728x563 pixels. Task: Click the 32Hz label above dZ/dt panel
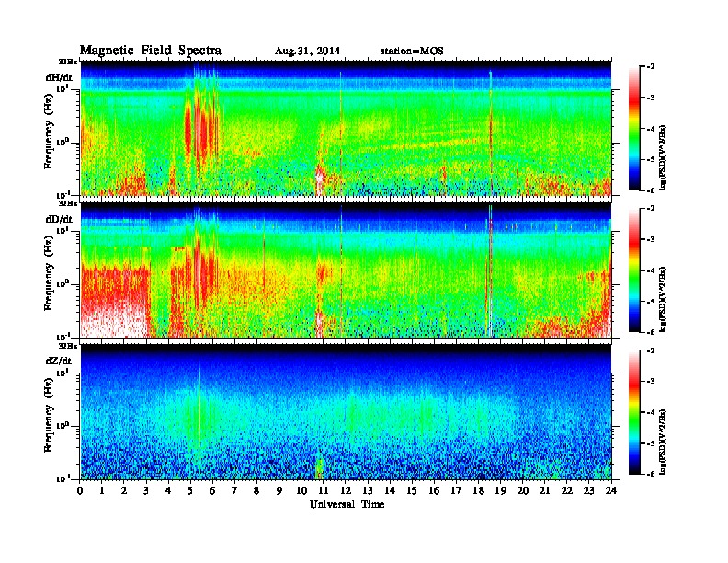tap(67, 346)
